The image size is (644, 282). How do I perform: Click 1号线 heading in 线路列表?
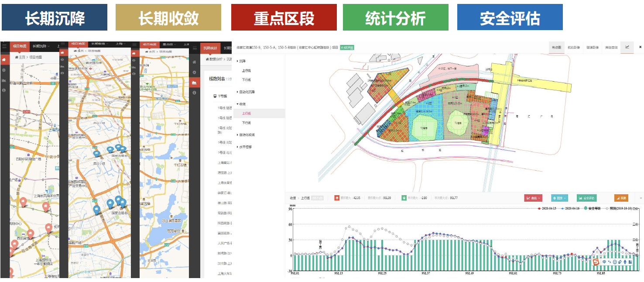pyautogui.click(x=219, y=96)
